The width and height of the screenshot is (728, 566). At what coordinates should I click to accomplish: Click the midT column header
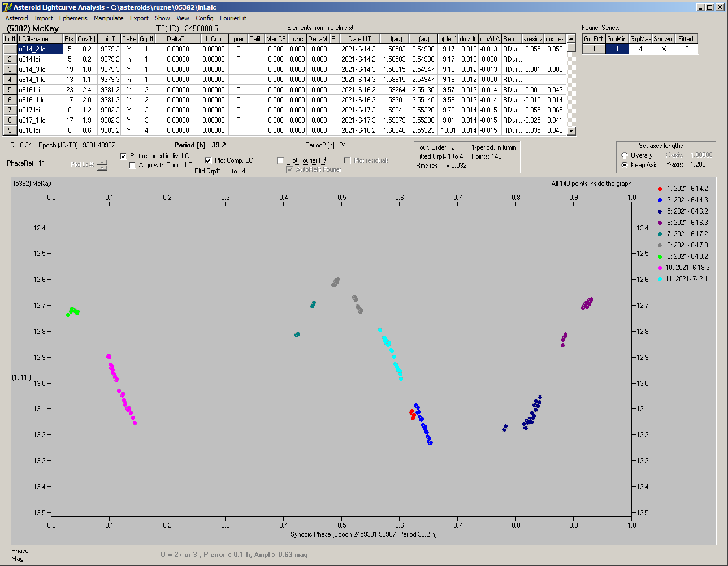click(109, 39)
